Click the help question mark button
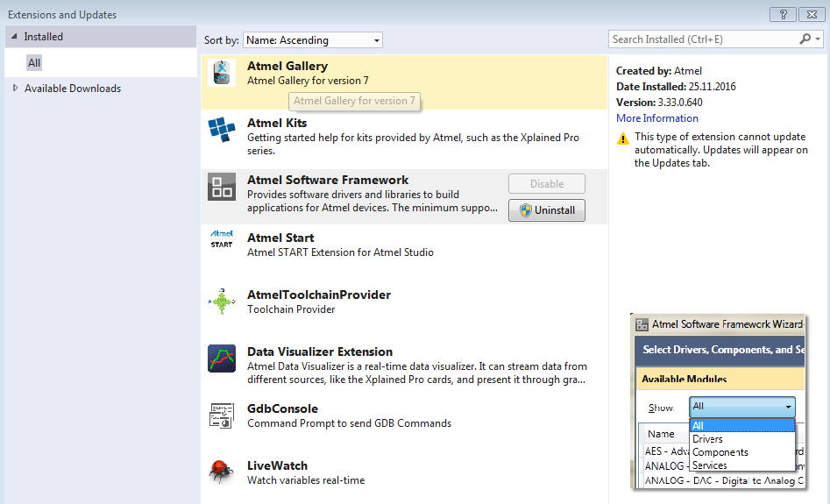The height and width of the screenshot is (504, 830). (x=783, y=14)
